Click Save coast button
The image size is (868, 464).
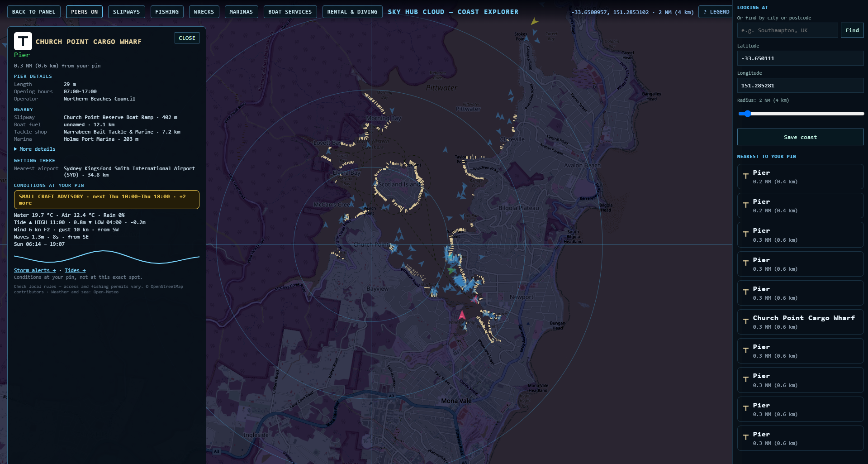tap(800, 137)
